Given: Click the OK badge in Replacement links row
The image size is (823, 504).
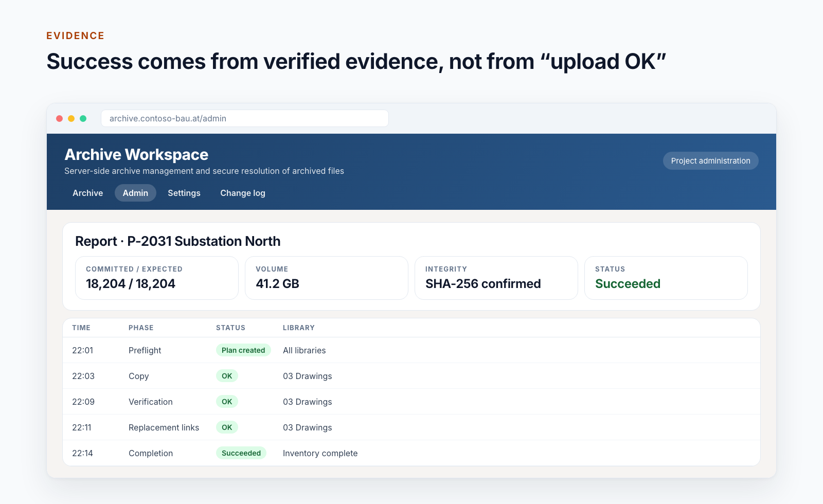Looking at the screenshot, I should pyautogui.click(x=227, y=427).
